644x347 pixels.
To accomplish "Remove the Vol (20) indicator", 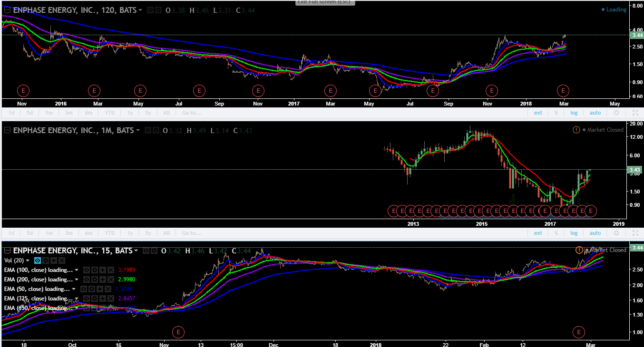I will (62, 260).
